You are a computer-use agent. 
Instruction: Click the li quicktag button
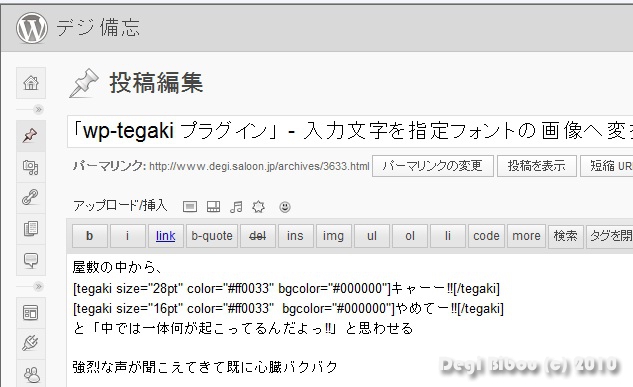448,236
